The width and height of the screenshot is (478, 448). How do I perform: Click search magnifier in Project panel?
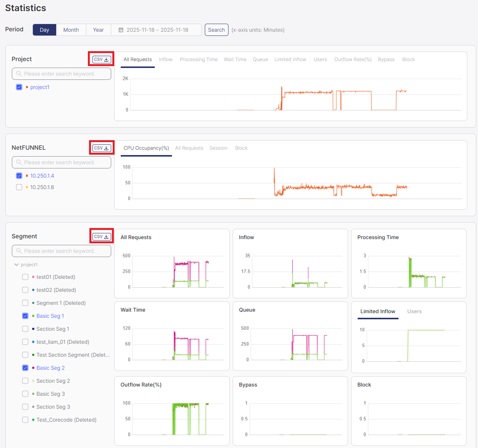point(19,74)
